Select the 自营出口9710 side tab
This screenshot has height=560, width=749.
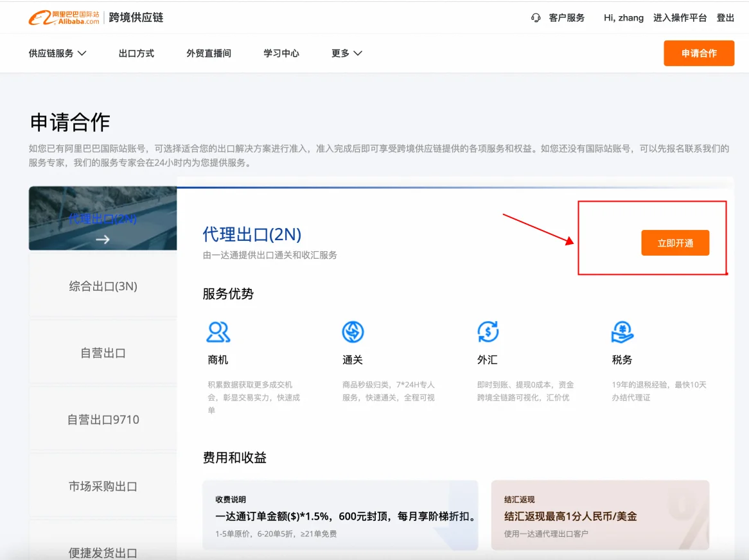pos(103,419)
